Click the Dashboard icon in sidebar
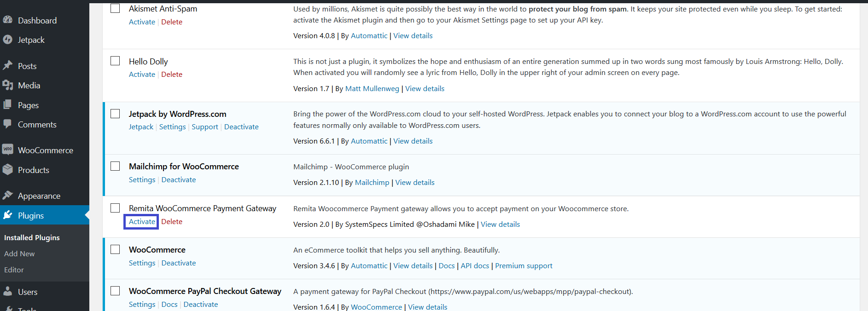This screenshot has height=311, width=868. (x=7, y=20)
